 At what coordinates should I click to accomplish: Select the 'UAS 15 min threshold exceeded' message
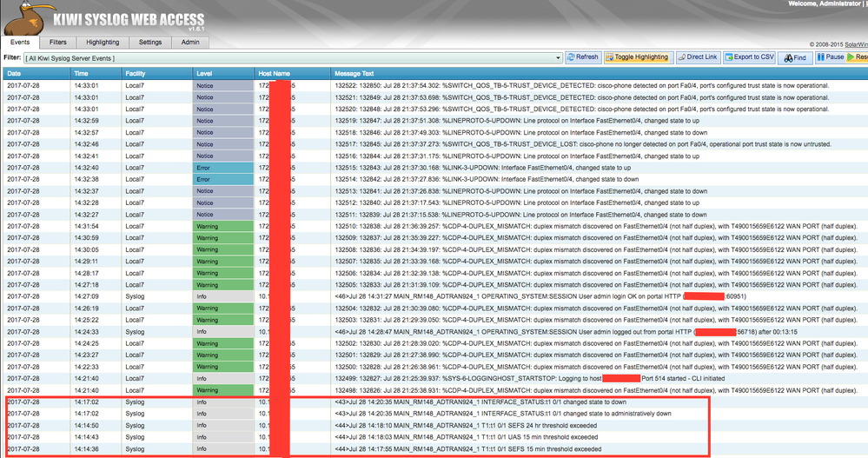click(466, 437)
